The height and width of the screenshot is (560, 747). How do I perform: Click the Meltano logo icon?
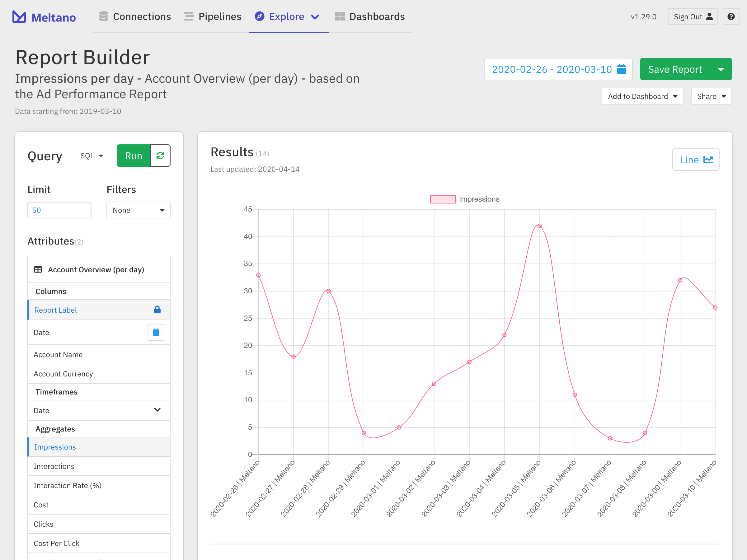point(19,16)
